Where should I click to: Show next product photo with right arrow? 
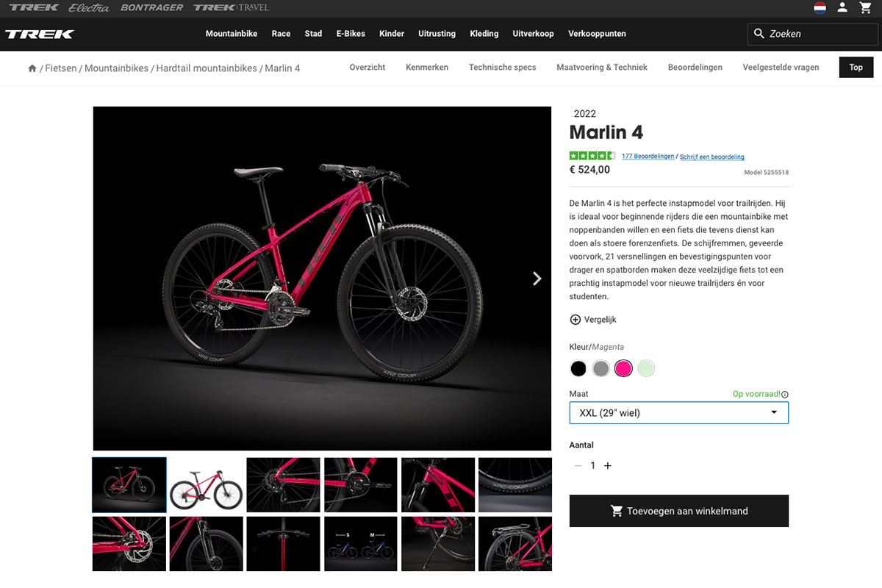point(537,279)
